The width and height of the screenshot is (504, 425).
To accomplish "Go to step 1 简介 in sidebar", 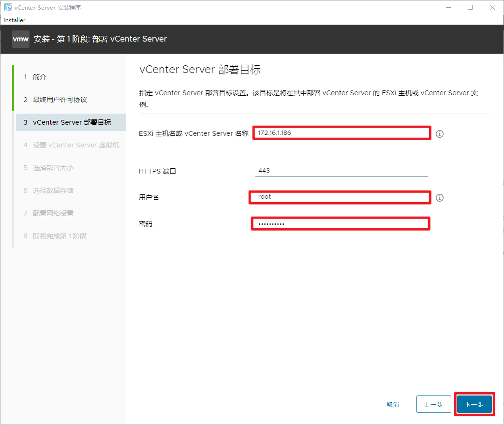I will tap(40, 77).
